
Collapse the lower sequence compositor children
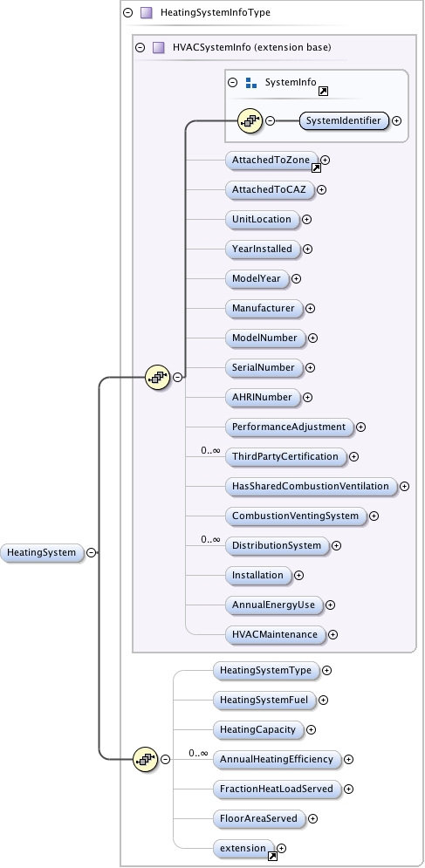pyautogui.click(x=165, y=760)
